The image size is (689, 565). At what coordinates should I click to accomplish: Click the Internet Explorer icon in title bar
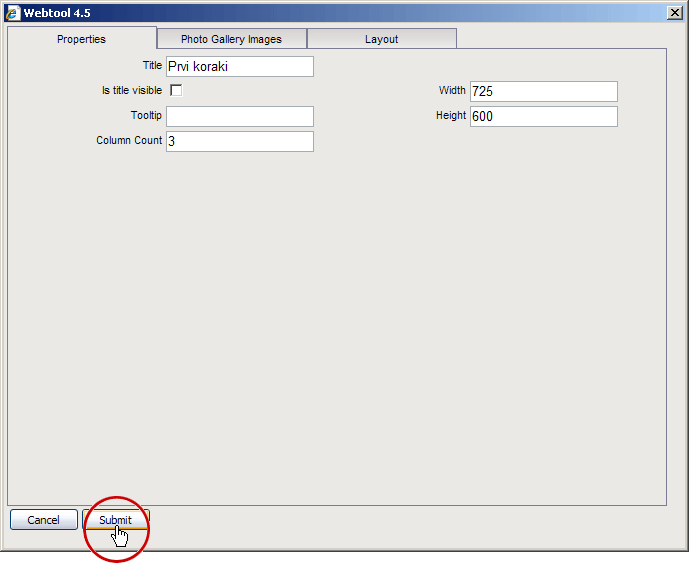point(13,13)
